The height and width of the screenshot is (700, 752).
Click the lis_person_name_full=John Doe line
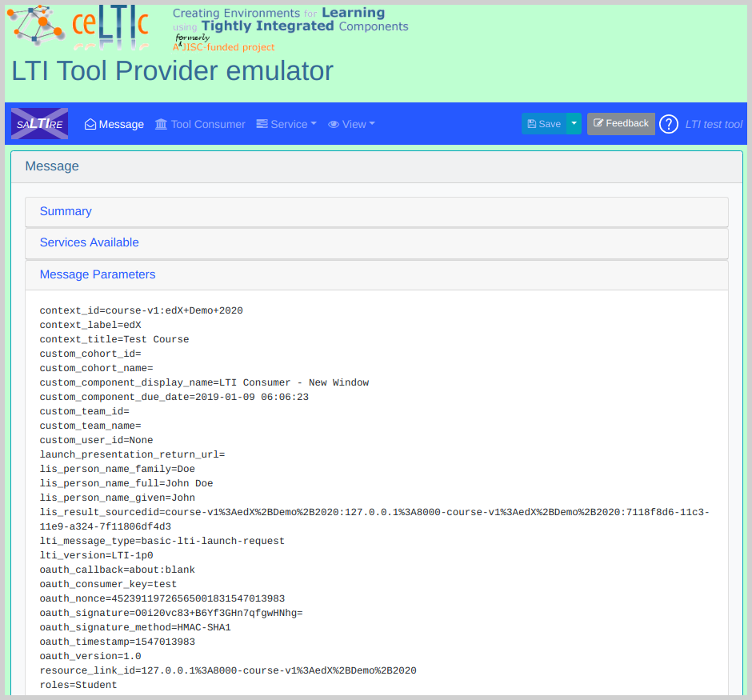(126, 483)
